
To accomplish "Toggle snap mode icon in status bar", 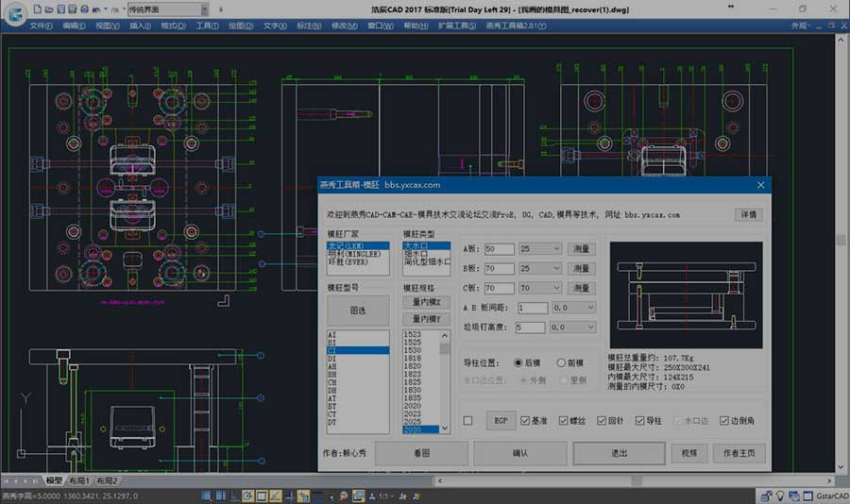I will tap(208, 496).
